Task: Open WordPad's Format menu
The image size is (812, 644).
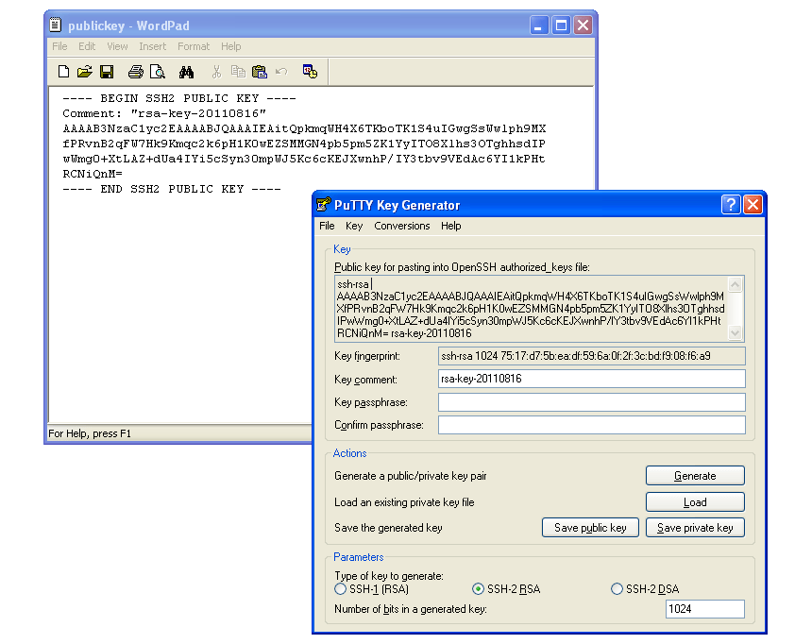Action: [x=194, y=45]
